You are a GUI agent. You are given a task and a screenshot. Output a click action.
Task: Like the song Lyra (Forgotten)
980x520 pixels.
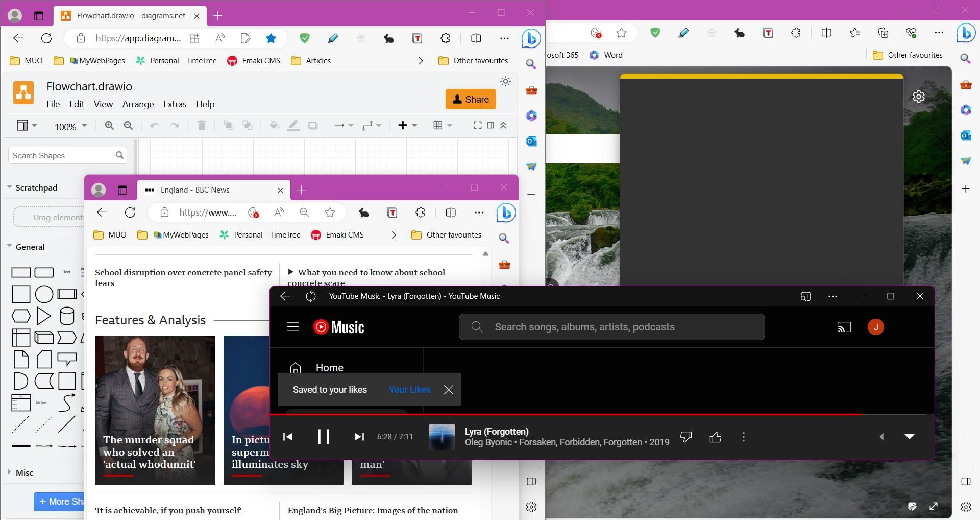[715, 437]
